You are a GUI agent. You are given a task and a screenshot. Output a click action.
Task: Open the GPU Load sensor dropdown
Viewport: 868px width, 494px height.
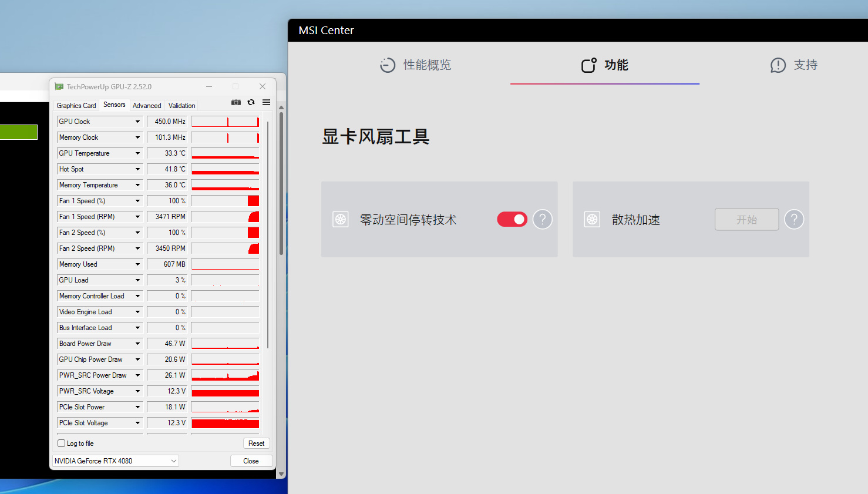click(x=137, y=280)
